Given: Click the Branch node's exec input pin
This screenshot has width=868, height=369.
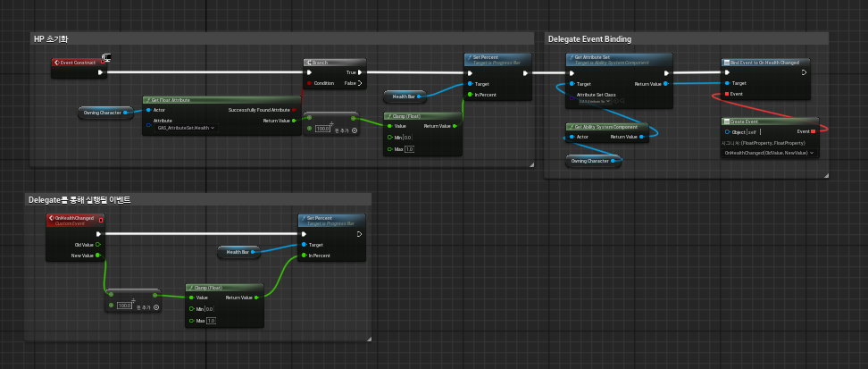Looking at the screenshot, I should [x=310, y=72].
